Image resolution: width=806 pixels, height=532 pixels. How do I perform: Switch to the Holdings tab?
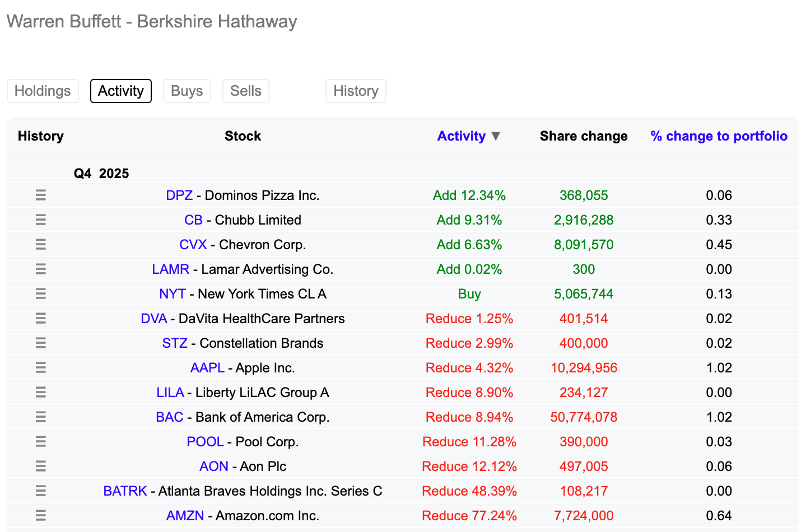coord(43,91)
